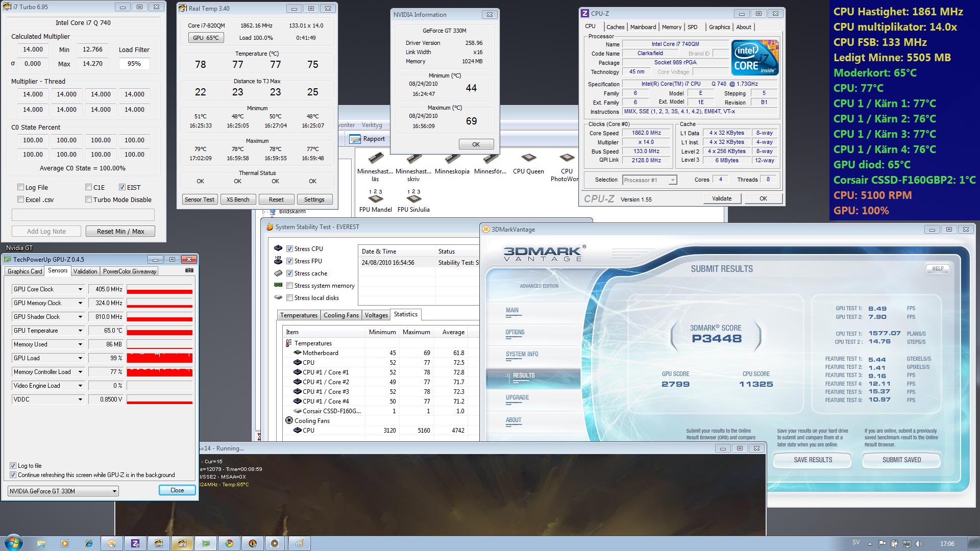Select OPTIONS in 3DMark Vantage sidebar
The height and width of the screenshot is (551, 980).
[x=515, y=332]
